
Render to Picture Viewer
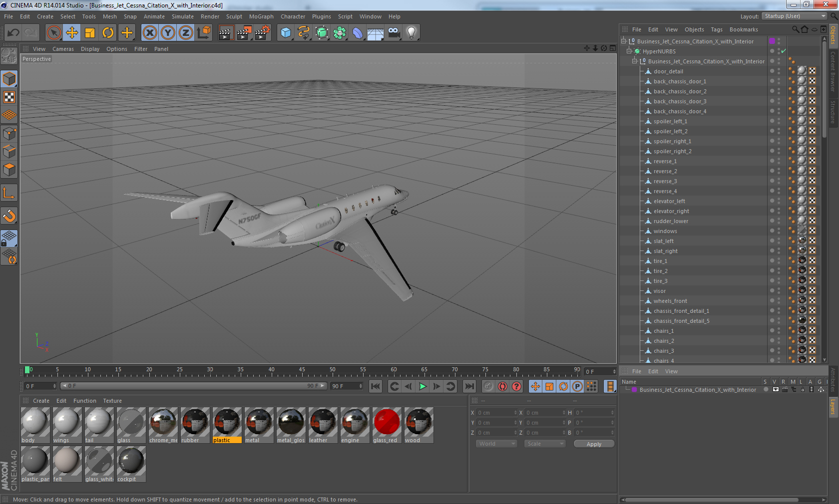point(244,33)
